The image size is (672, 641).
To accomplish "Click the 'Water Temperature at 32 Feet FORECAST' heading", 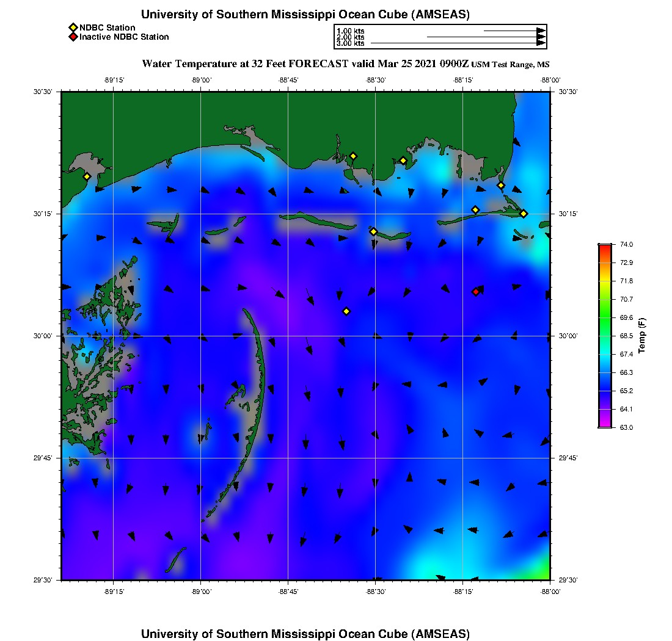I will click(x=244, y=63).
